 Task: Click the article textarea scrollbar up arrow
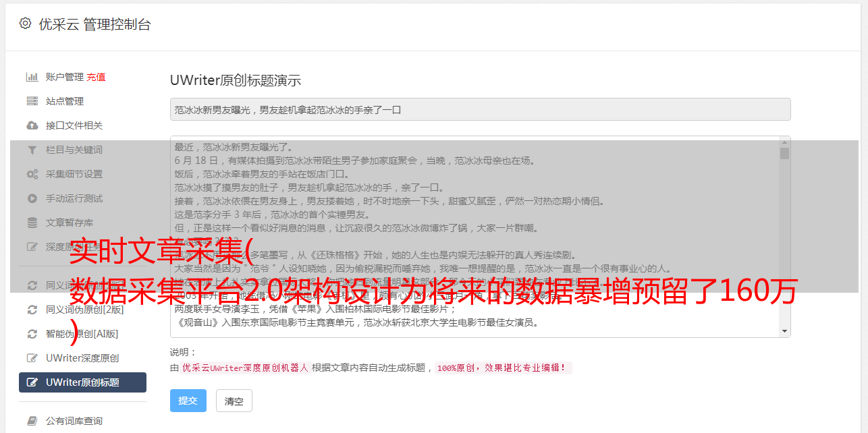[784, 142]
